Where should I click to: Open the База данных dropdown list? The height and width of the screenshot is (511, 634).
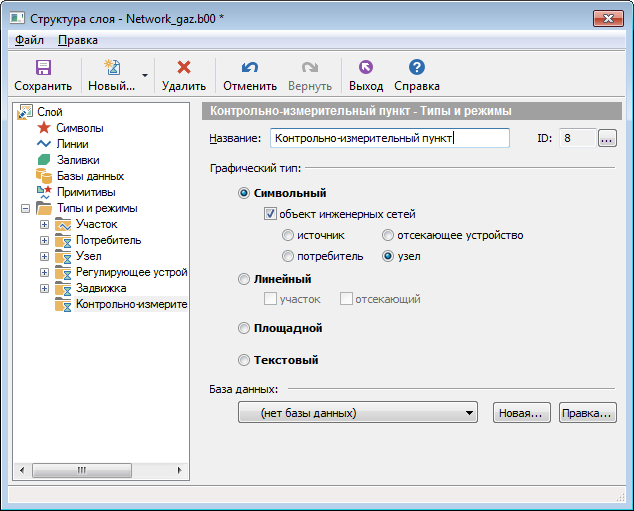470,413
